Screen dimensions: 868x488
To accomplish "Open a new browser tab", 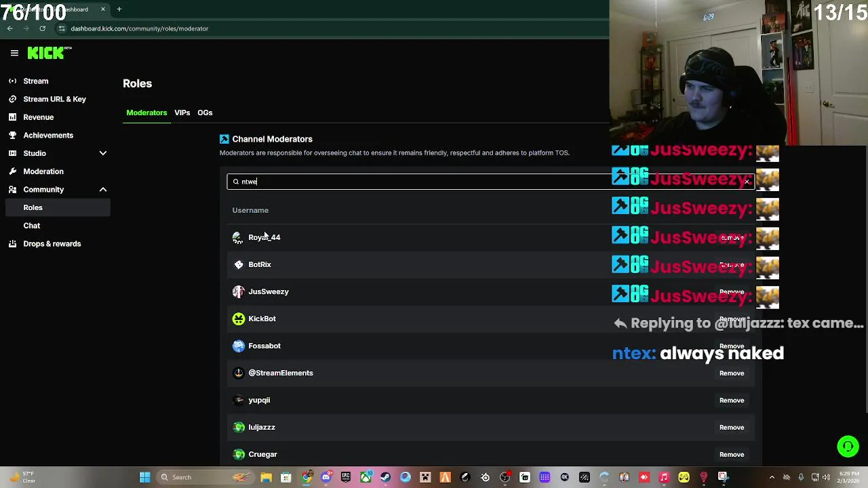I will tap(119, 9).
